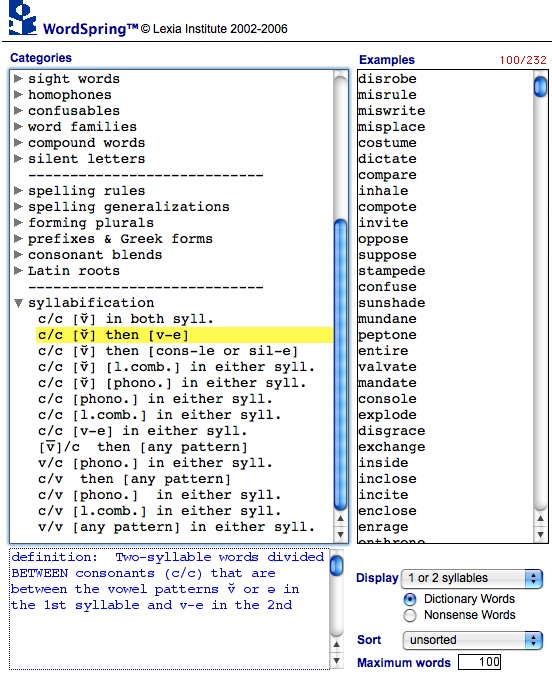Image resolution: width=552 pixels, height=683 pixels.
Task: Select the example word 'misrule'
Action: [387, 95]
